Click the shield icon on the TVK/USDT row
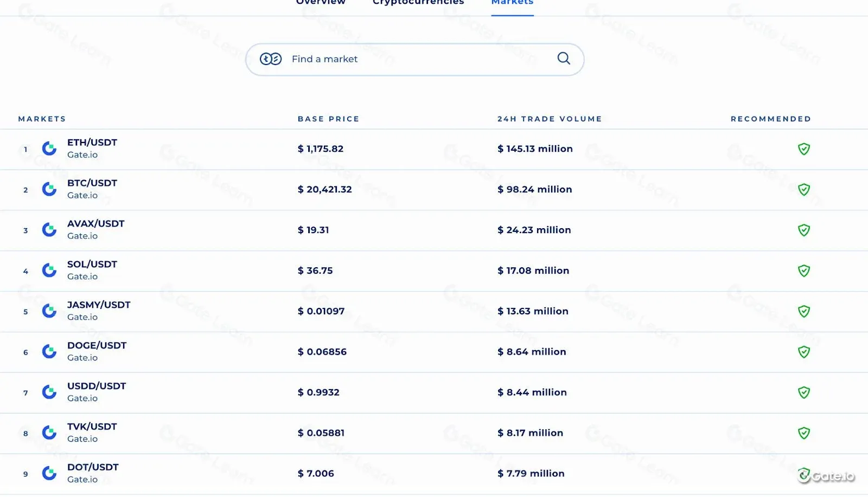 [804, 433]
